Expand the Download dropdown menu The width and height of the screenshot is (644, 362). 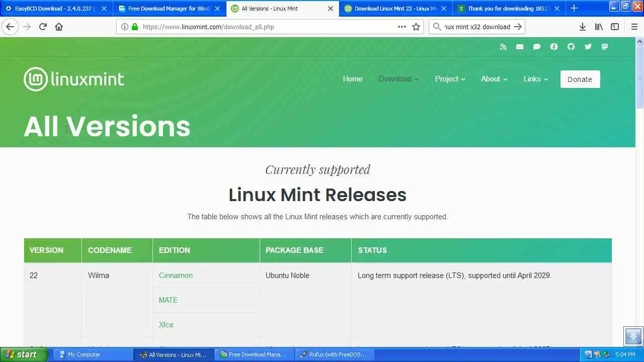pos(398,79)
